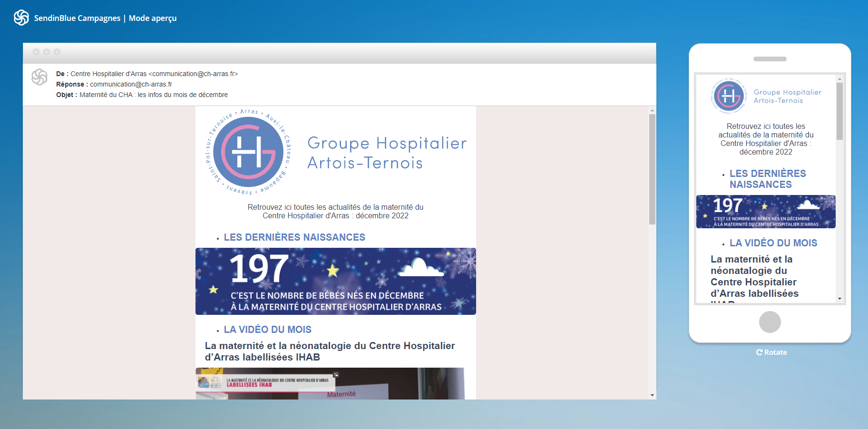
Task: Click the LES DERNIÈRES NAISSANCES heading
Action: click(x=294, y=237)
